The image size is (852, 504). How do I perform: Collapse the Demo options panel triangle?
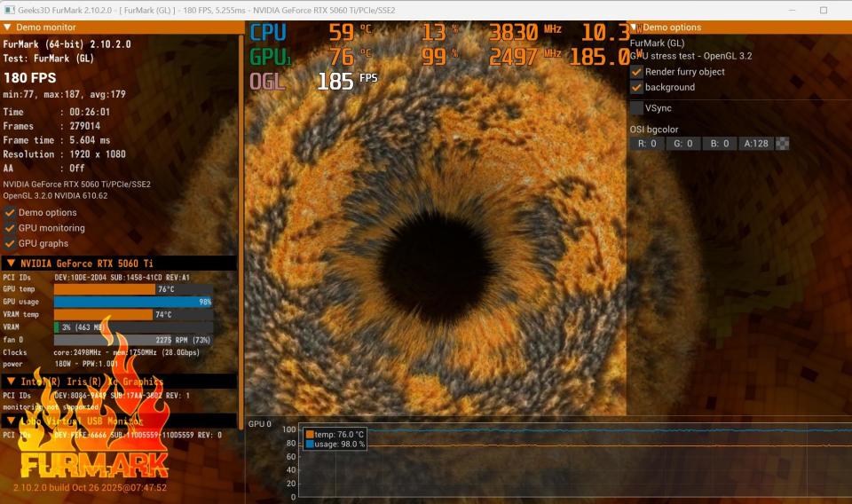pos(634,28)
